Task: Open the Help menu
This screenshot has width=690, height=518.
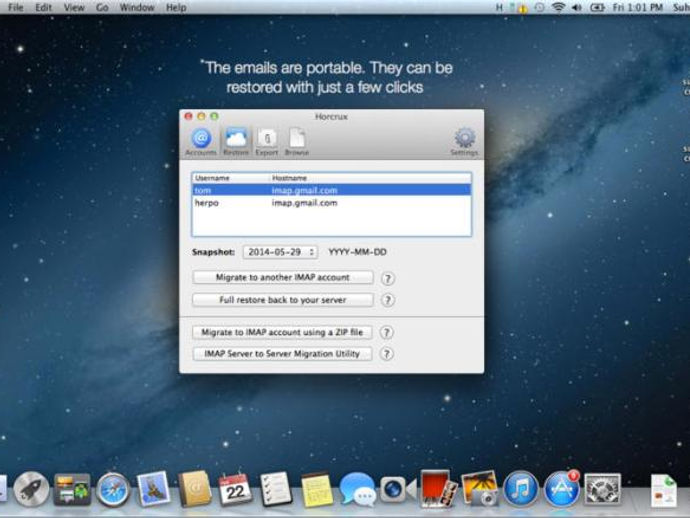Action: tap(176, 7)
